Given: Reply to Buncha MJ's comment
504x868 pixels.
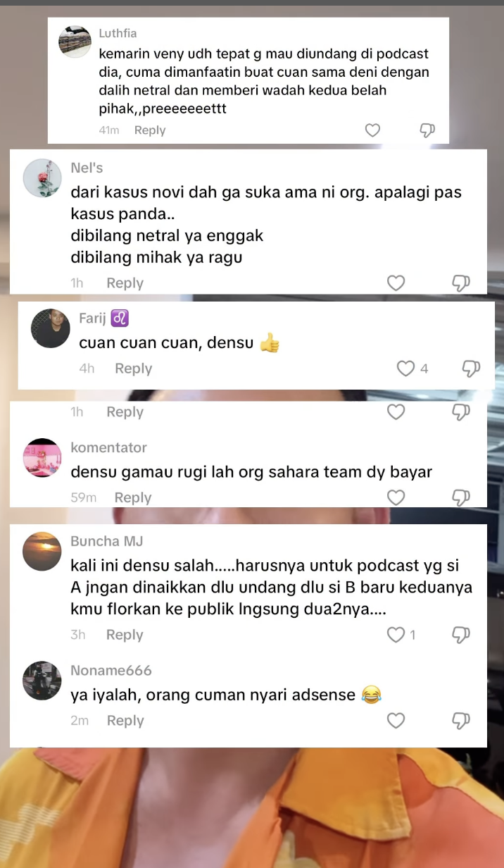Looking at the screenshot, I should 125,635.
